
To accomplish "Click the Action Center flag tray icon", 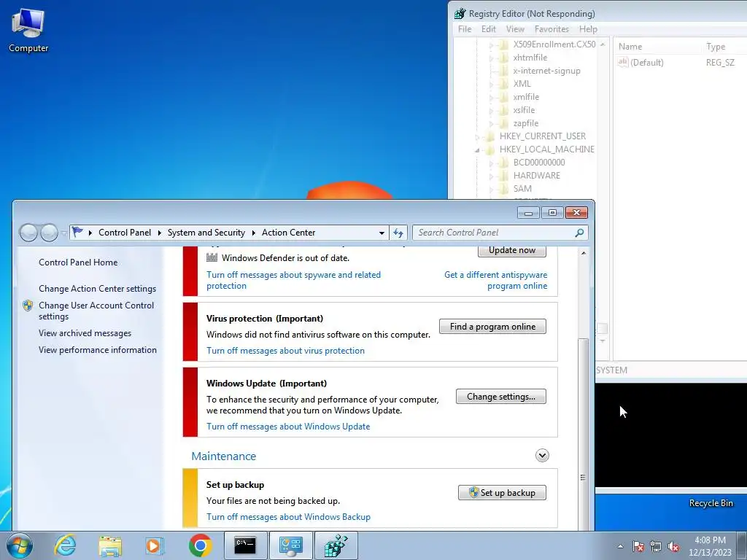I will pos(638,546).
